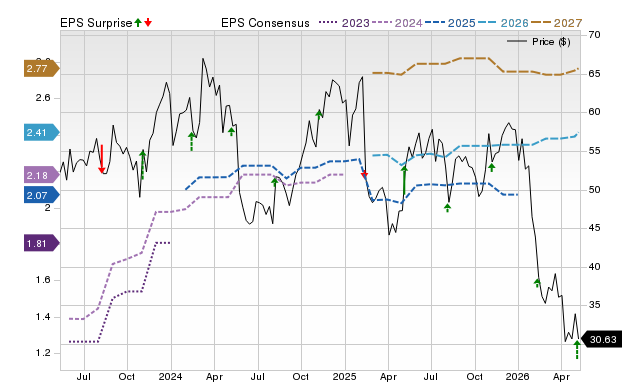Select the 2025 EPS consensus legend entry
Viewport: 640px width, 382px height.
point(450,23)
